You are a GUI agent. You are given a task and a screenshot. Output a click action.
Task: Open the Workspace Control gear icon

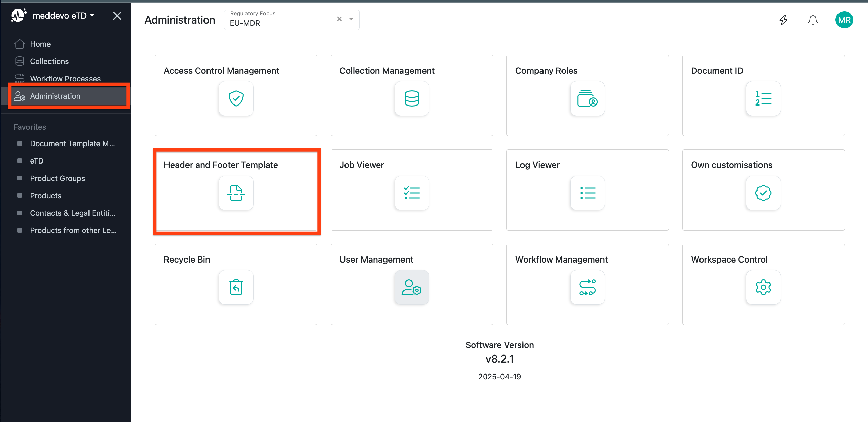click(x=763, y=287)
